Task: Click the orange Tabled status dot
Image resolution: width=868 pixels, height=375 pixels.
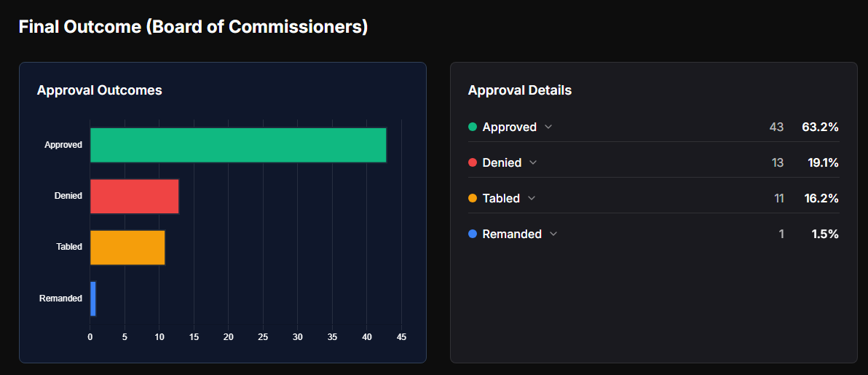Action: click(x=473, y=198)
